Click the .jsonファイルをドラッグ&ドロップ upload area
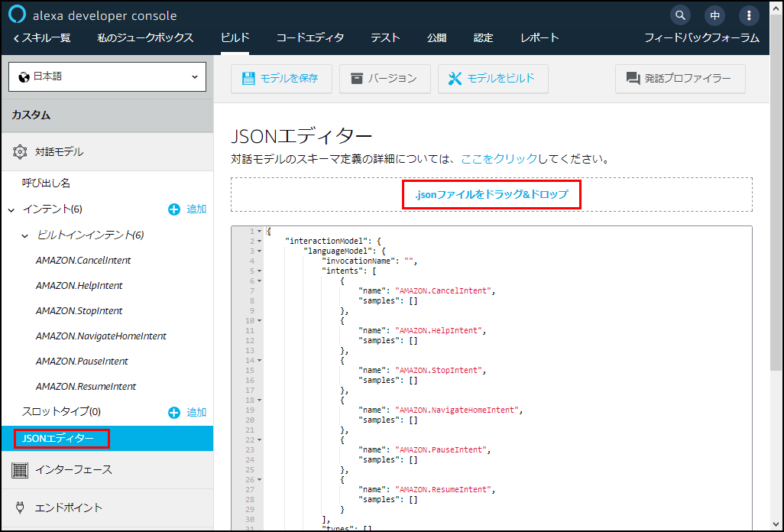This screenshot has height=532, width=784. 491,194
